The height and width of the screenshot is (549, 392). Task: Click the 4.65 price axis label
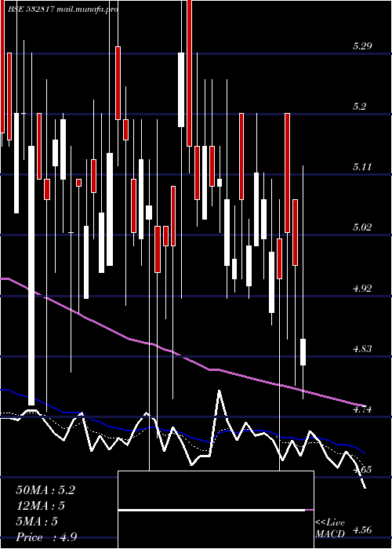coord(362,470)
